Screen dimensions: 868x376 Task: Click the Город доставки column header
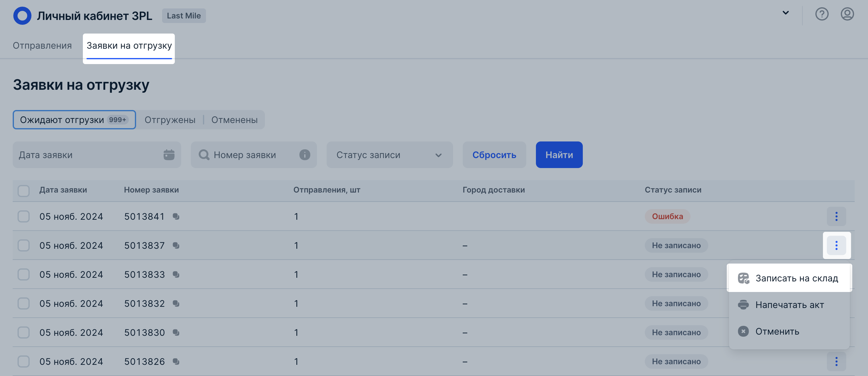[x=494, y=190]
